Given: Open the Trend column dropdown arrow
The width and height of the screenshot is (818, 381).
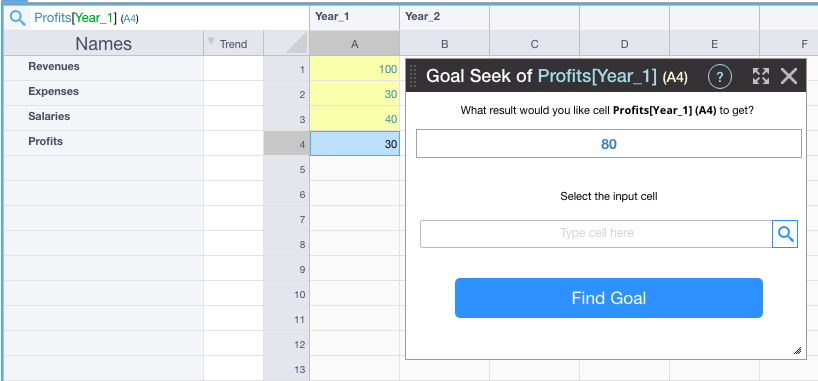Looking at the screenshot, I should coord(211,41).
